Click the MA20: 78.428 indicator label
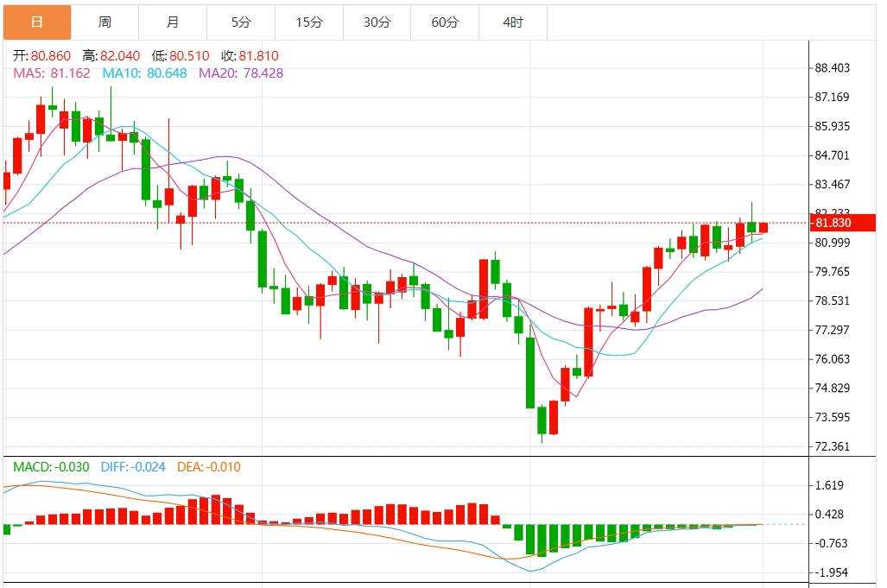Screen dimensions: 887x588 (x=241, y=73)
